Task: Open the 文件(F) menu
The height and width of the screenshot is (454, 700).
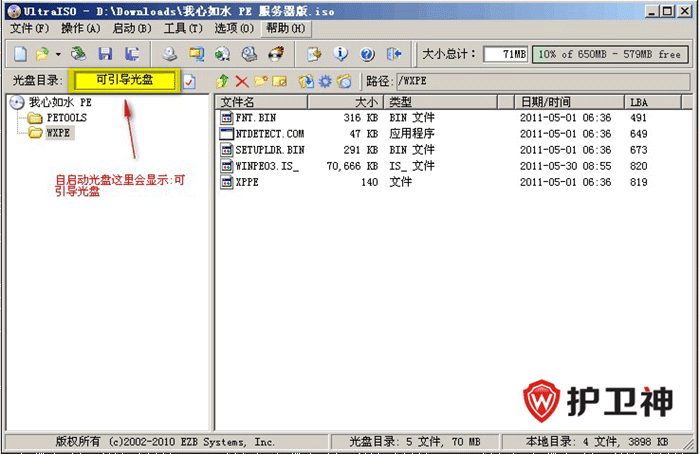Action: [29, 29]
